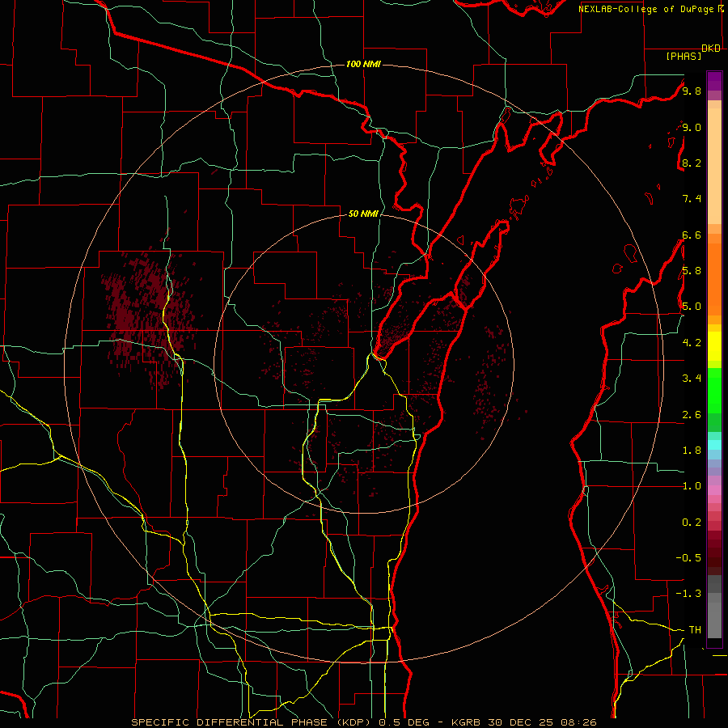This screenshot has width=728, height=728.
Task: Click the 50 NMI range ring label
Action: 363,214
